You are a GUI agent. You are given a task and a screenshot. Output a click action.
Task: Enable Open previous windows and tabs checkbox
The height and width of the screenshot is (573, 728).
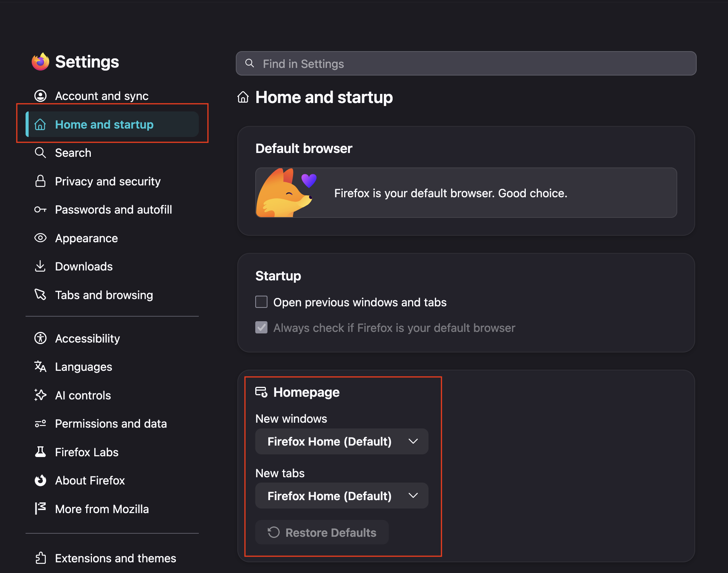pos(261,302)
